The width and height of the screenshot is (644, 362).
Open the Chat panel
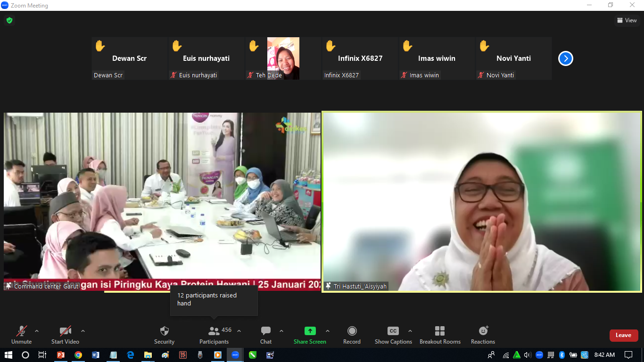pyautogui.click(x=266, y=331)
